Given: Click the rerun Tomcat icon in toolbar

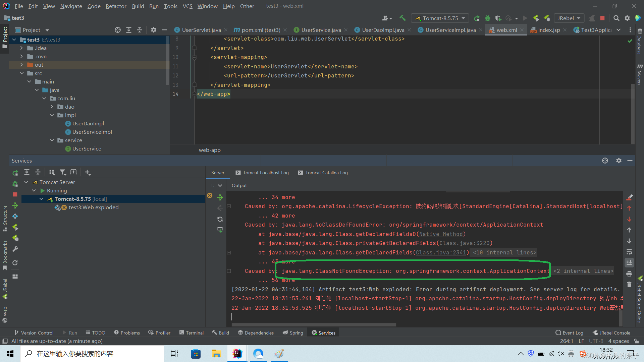Looking at the screenshot, I should [477, 18].
